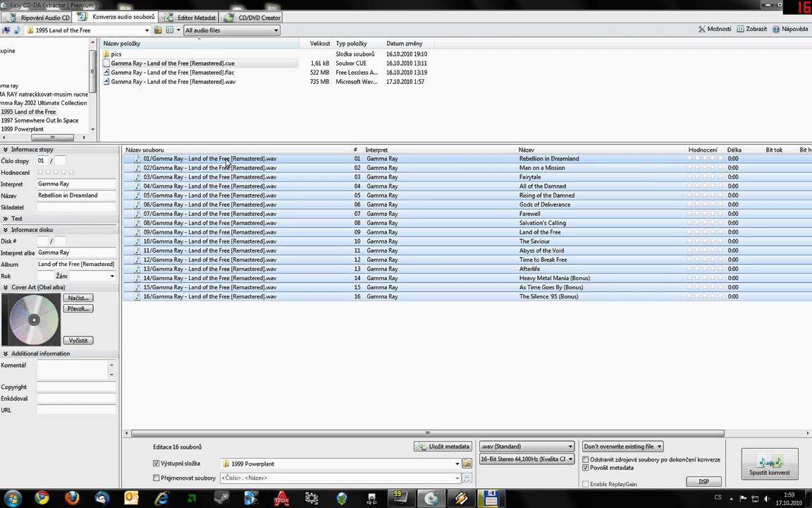The image size is (812, 508).
Task: Click the Uložit metadata button
Action: 443,447
